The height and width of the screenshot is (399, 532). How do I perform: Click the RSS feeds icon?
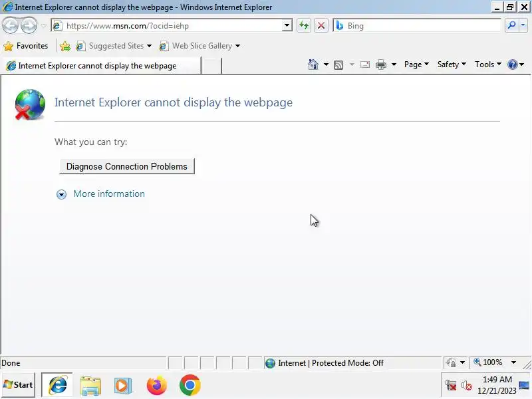point(338,65)
